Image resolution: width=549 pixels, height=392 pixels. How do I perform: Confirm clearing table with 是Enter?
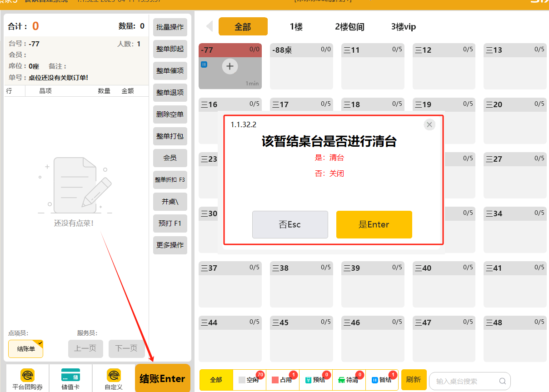tap(374, 224)
